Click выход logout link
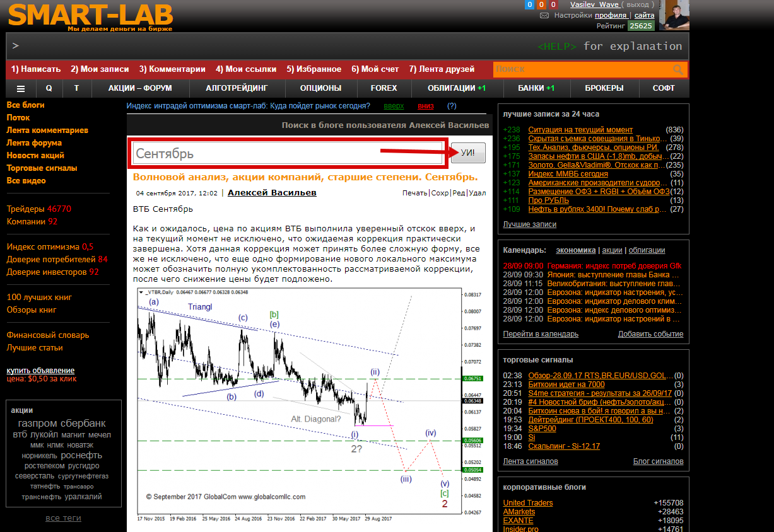The height and width of the screenshot is (532, 774). [637, 4]
